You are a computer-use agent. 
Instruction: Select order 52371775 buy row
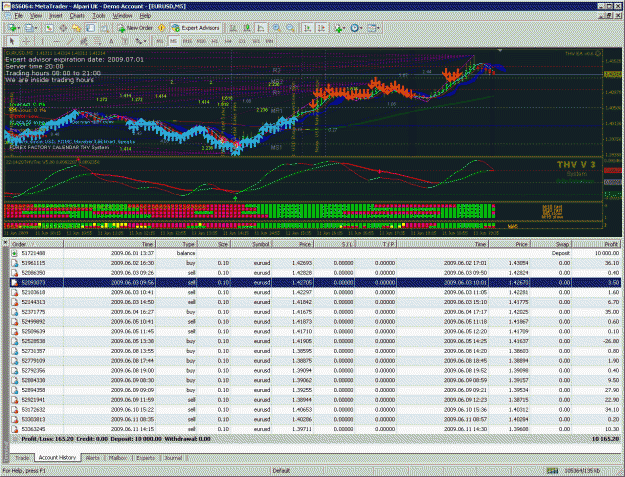315,312
